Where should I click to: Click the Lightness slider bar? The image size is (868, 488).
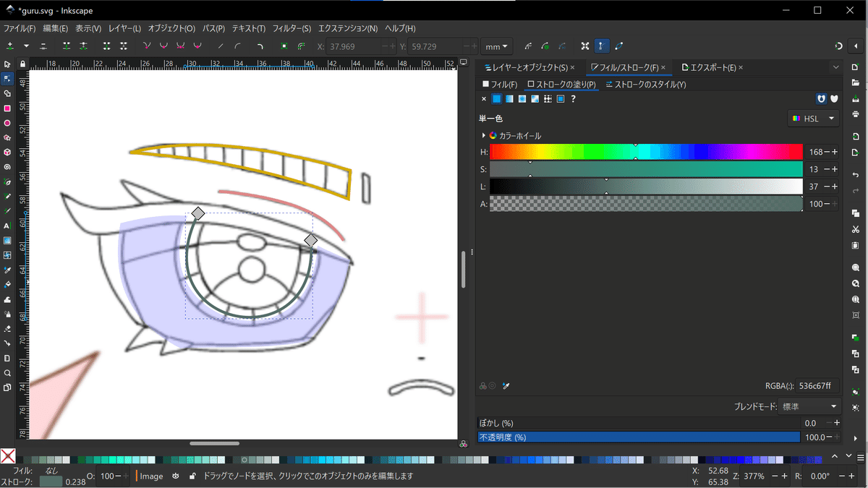646,187
